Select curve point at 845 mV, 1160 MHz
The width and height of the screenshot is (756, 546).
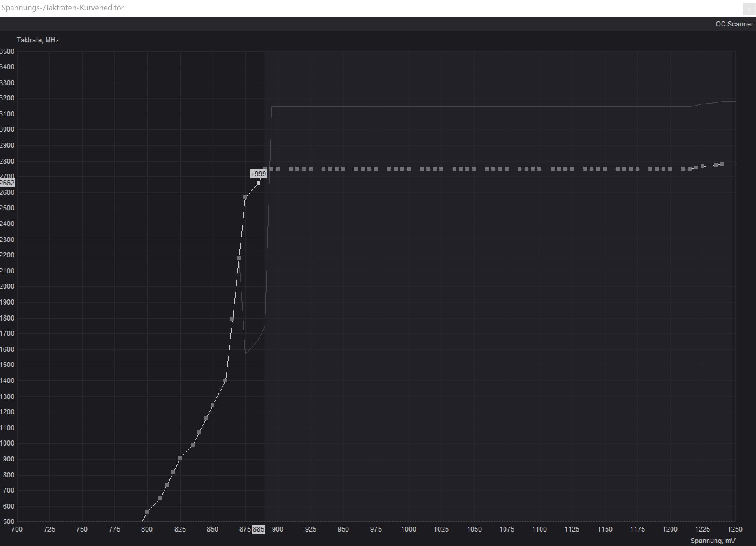tap(206, 418)
